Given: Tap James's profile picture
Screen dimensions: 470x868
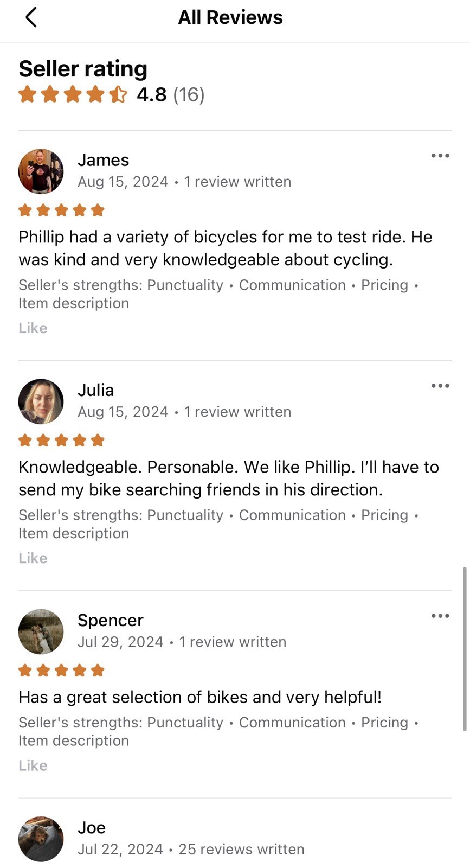Looking at the screenshot, I should (x=41, y=171).
